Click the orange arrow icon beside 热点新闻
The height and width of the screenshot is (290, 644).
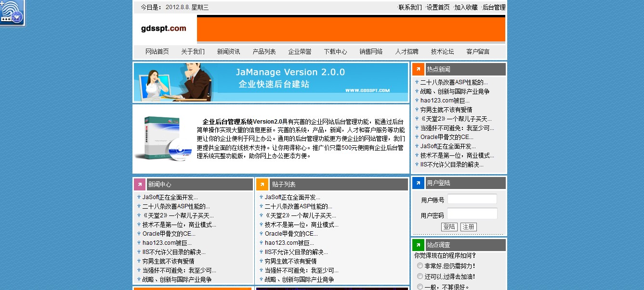(418, 69)
